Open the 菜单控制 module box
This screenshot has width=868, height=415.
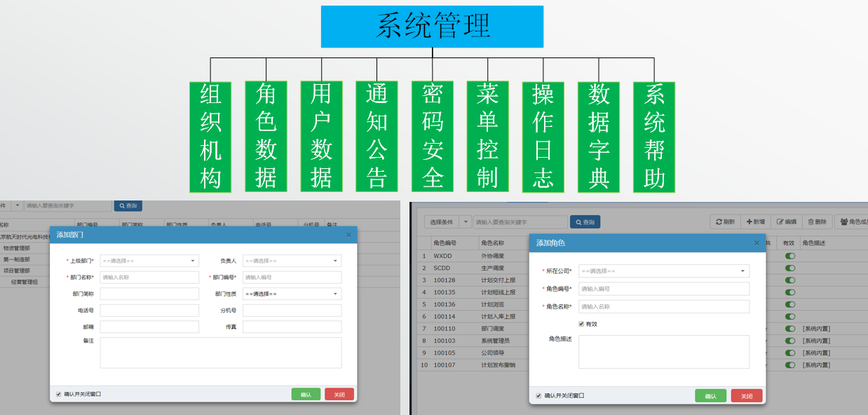(x=487, y=137)
